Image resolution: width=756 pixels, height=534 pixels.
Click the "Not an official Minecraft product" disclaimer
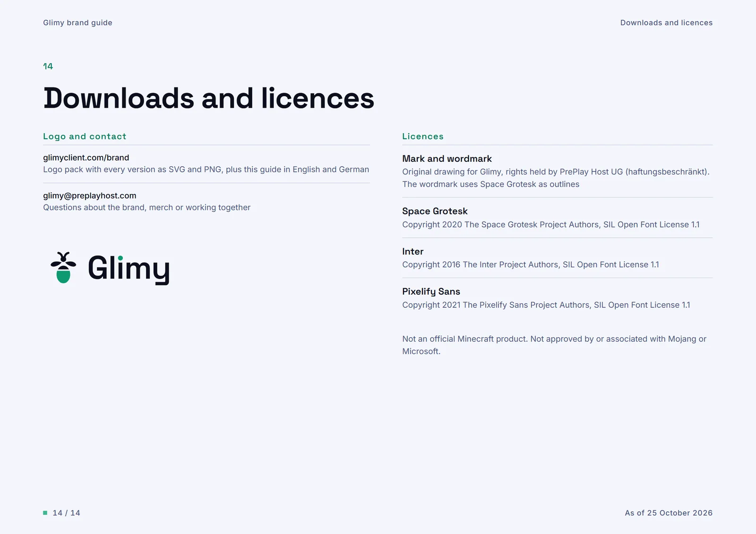coord(554,345)
